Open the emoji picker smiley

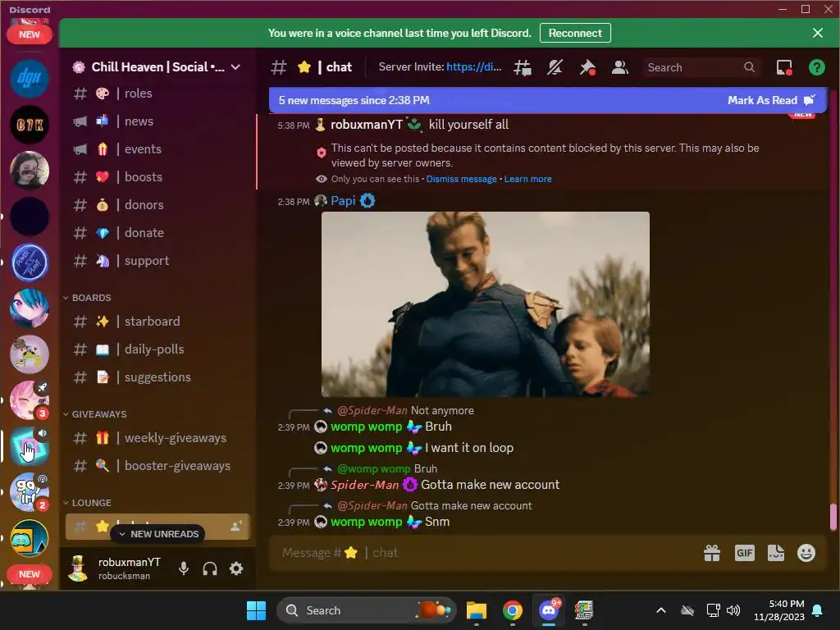(806, 553)
